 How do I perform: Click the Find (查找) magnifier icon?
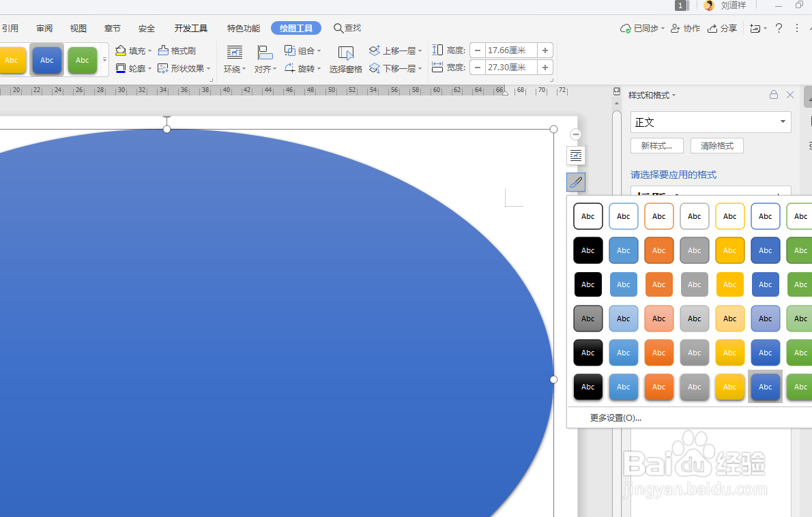(x=338, y=28)
